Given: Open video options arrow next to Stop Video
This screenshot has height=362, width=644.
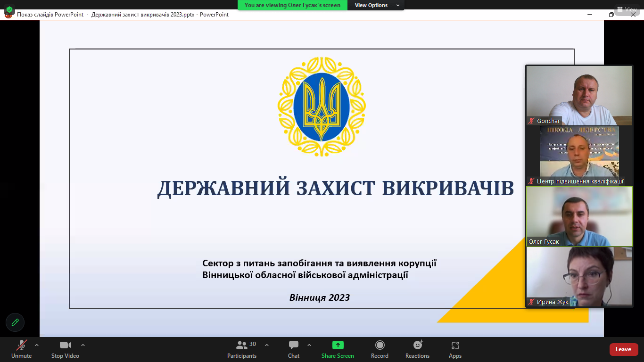Looking at the screenshot, I should point(83,345).
